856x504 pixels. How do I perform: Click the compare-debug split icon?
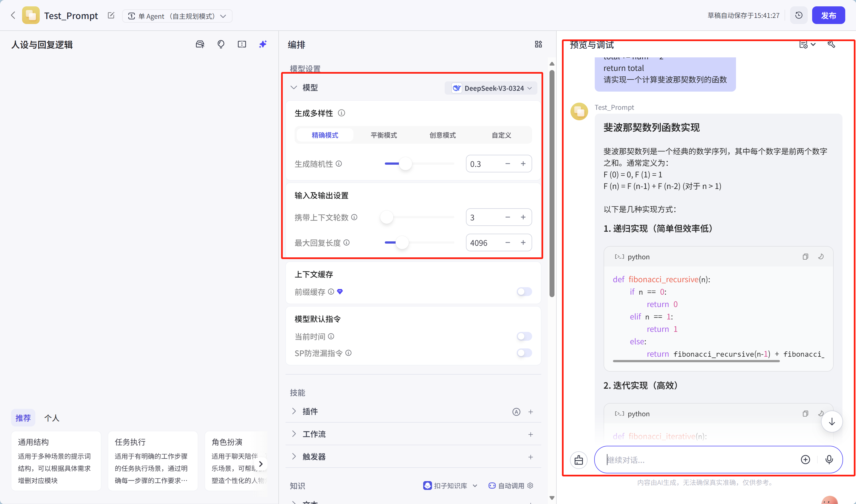point(242,44)
